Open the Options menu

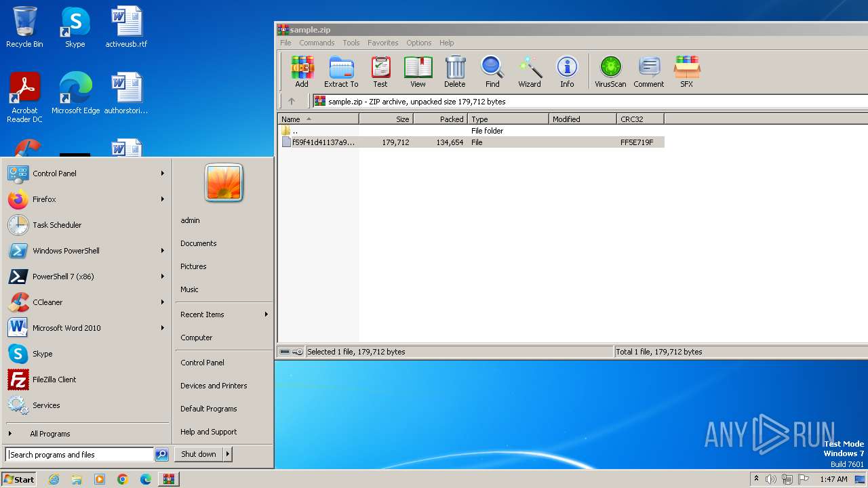point(419,43)
